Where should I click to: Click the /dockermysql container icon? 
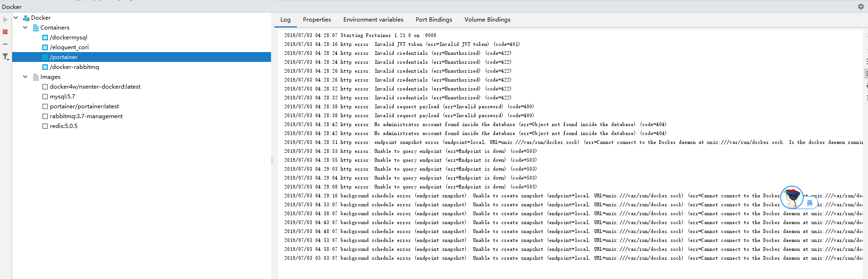tap(45, 38)
